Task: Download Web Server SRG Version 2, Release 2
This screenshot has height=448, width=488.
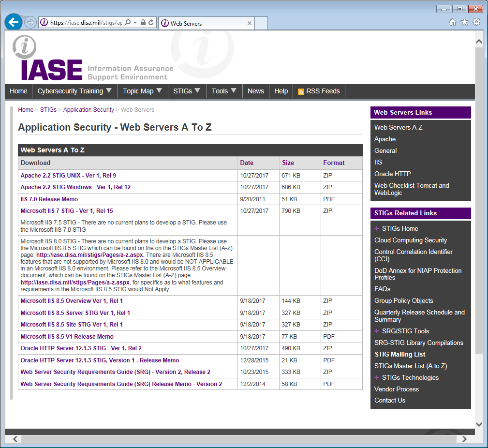Action: click(x=116, y=372)
